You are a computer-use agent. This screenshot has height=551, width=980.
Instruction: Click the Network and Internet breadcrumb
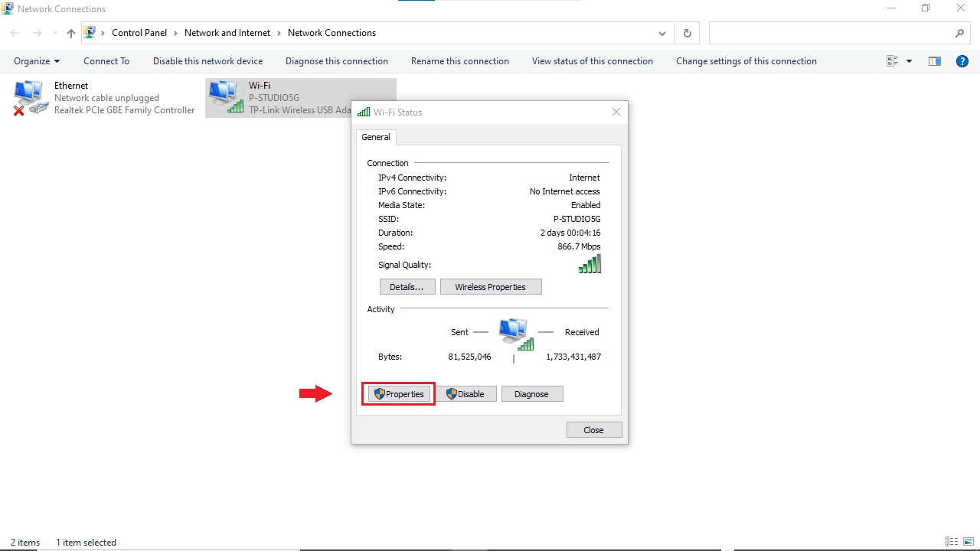[227, 33]
